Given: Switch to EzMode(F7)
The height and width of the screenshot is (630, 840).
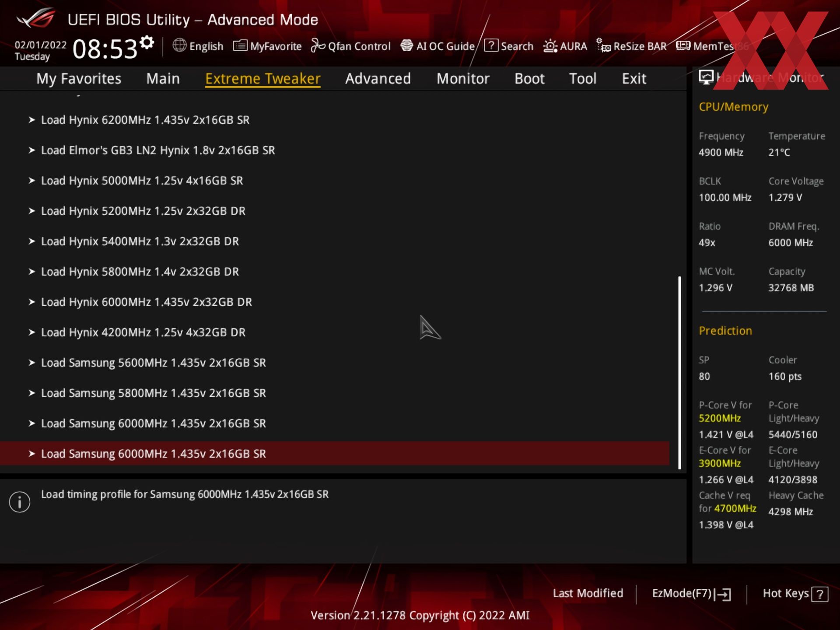Looking at the screenshot, I should (x=691, y=594).
